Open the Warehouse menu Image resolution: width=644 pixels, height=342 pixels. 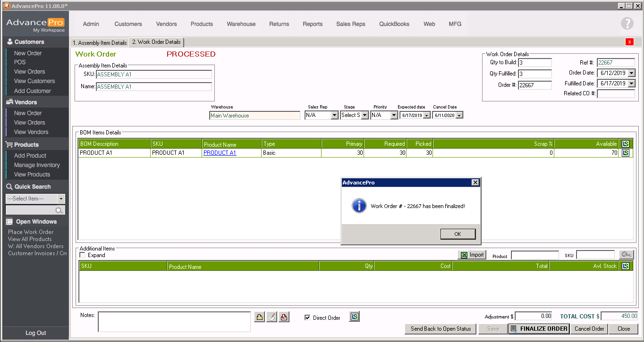click(241, 24)
